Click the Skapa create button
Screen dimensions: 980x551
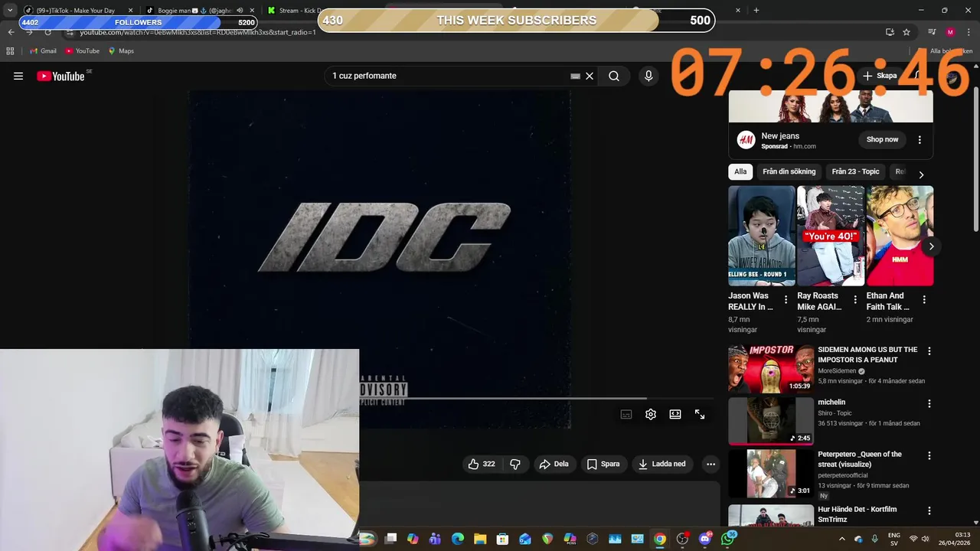tap(880, 76)
